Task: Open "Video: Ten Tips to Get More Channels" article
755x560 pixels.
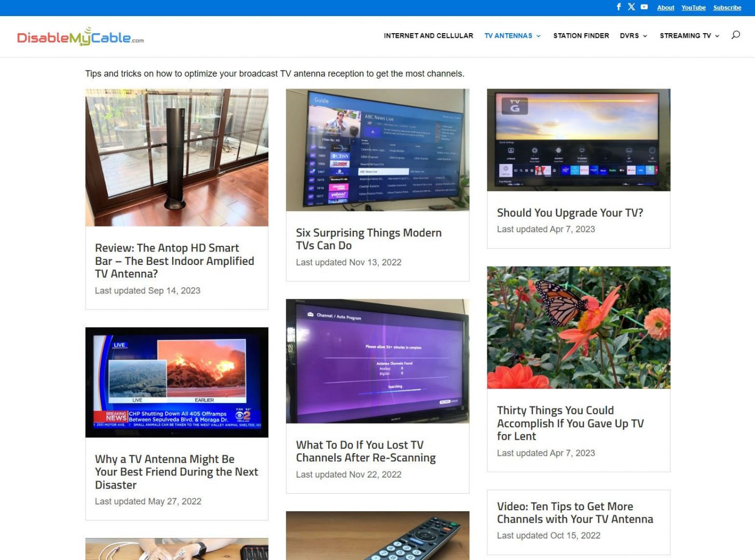Action: click(574, 513)
